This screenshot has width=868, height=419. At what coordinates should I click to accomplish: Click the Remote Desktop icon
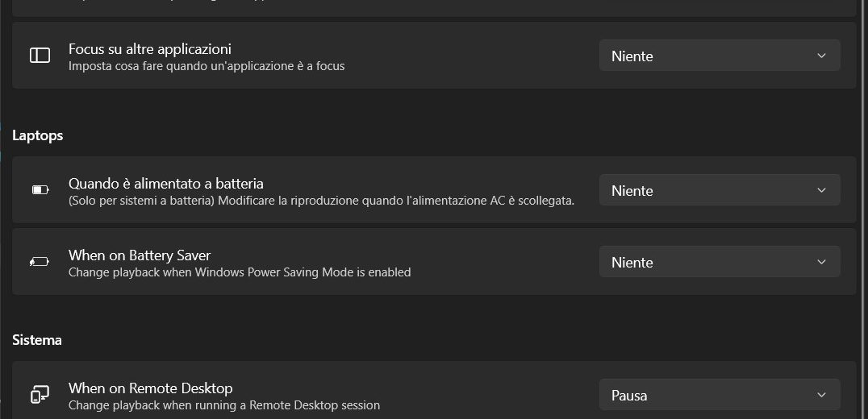coord(40,395)
